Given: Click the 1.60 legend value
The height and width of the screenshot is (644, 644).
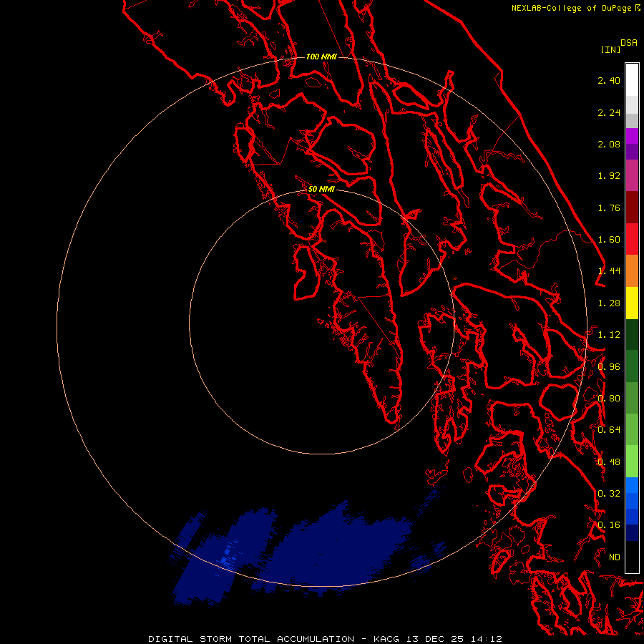Looking at the screenshot, I should pyautogui.click(x=609, y=240).
